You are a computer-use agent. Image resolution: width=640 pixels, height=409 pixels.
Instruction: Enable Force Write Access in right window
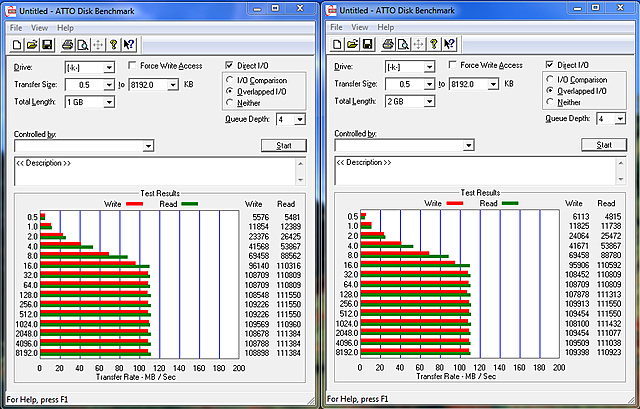click(x=452, y=64)
